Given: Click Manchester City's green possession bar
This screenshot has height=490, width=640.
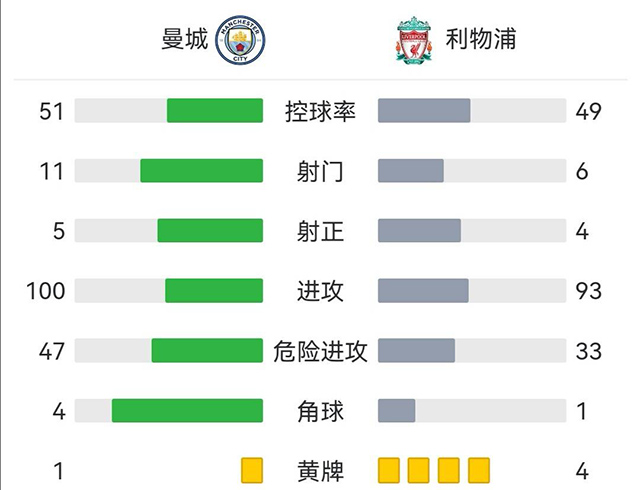Looking at the screenshot, I should [x=214, y=111].
